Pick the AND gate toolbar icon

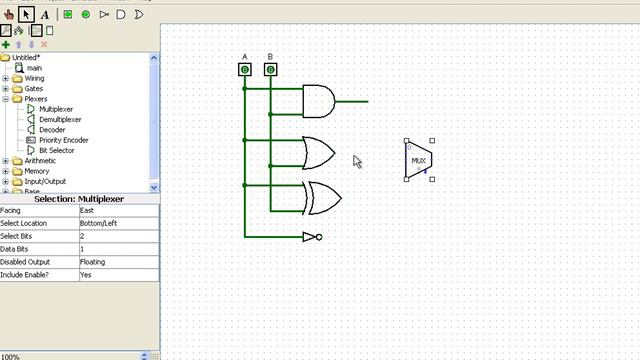121,15
